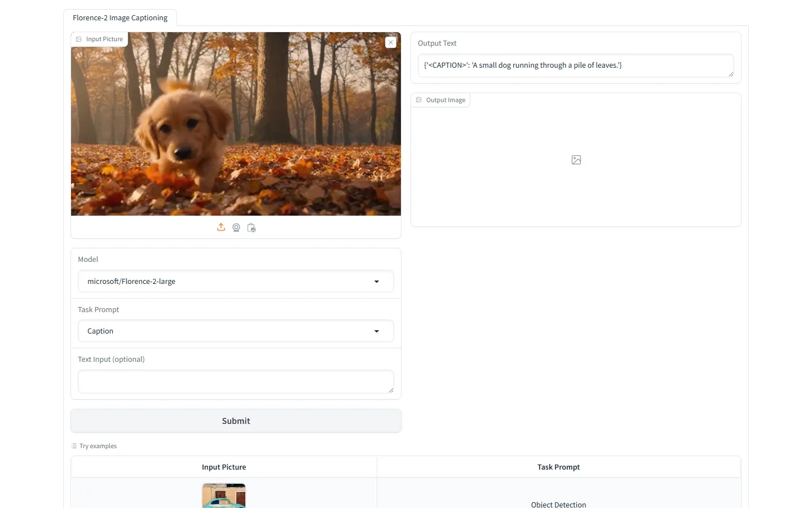Open the Model dropdown microsoft/Florence-2-large

[x=236, y=281]
